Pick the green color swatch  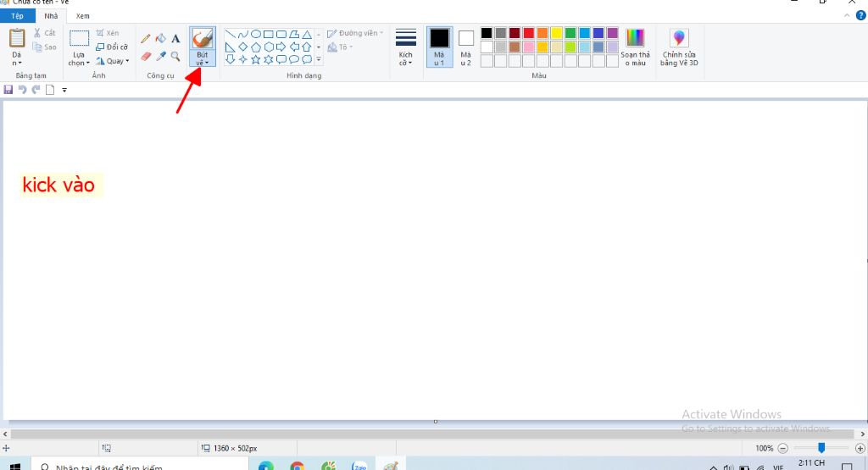570,33
